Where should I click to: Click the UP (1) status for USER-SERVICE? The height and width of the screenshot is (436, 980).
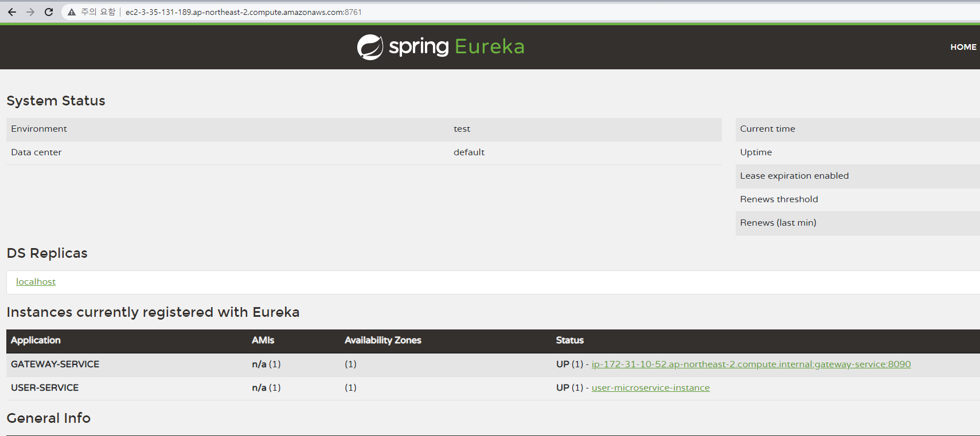click(x=569, y=388)
